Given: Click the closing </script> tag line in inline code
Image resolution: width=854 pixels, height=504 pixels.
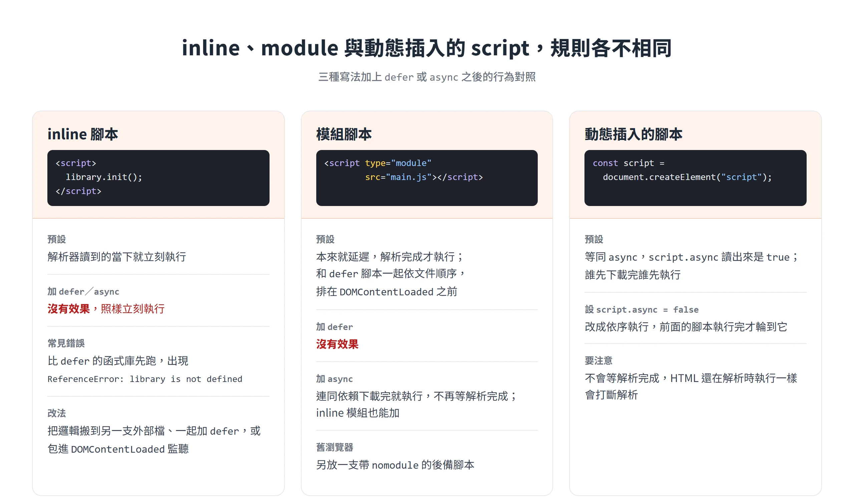Looking at the screenshot, I should click(x=78, y=191).
